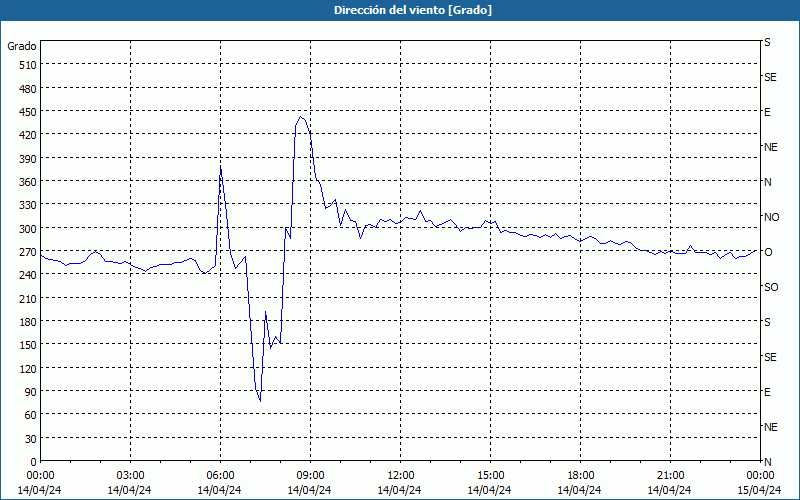Click the 'N' compass label level with 0
800x500 pixels.
coord(767,462)
